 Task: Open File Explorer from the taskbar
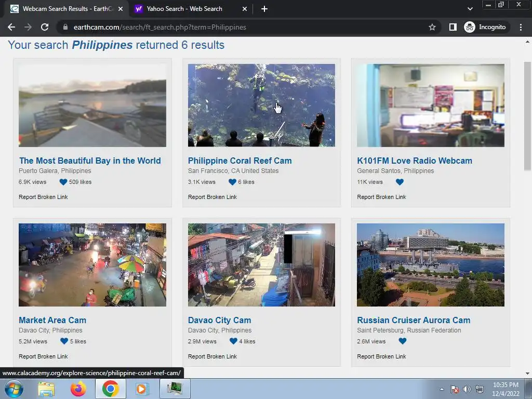tap(46, 389)
